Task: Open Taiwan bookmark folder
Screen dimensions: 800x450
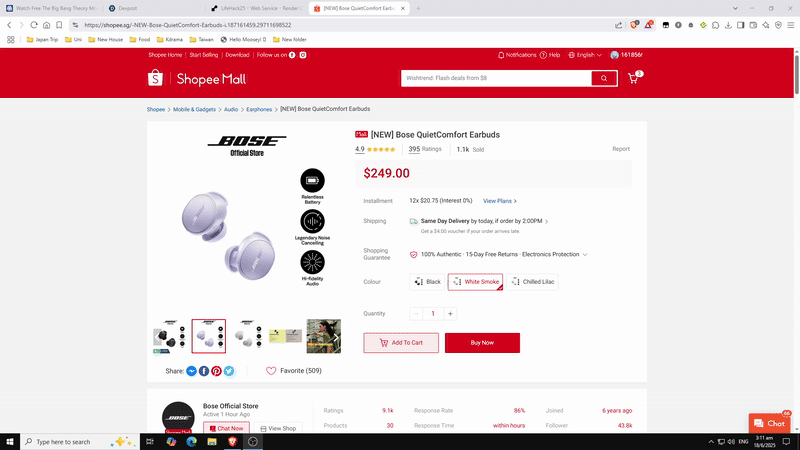Action: [202, 39]
